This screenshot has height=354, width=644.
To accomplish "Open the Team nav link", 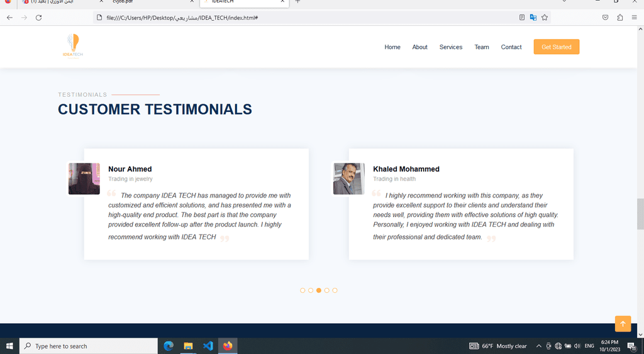I will tap(481, 47).
